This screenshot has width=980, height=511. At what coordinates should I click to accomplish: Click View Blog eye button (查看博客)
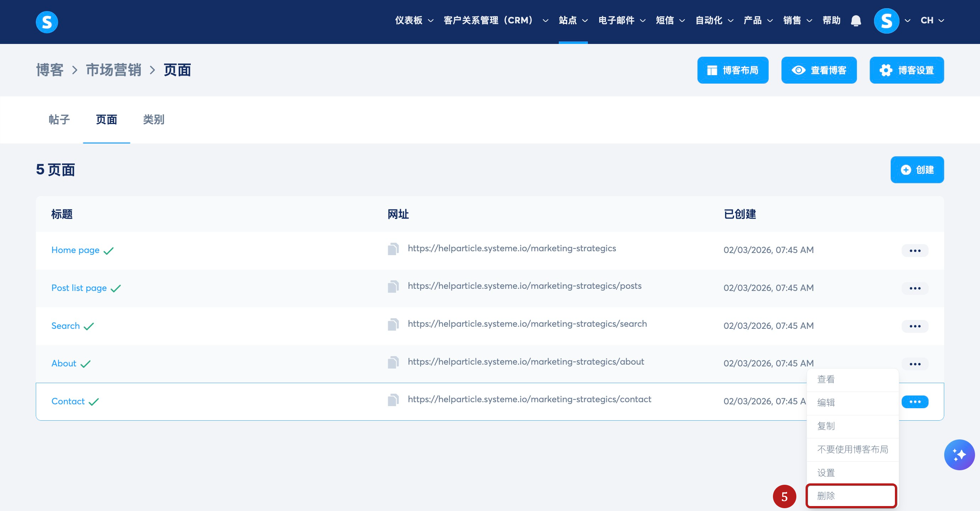(819, 70)
